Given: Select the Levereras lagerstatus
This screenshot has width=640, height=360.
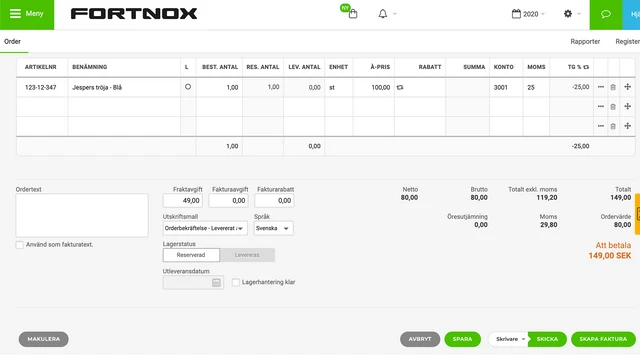Looking at the screenshot, I should (x=247, y=255).
